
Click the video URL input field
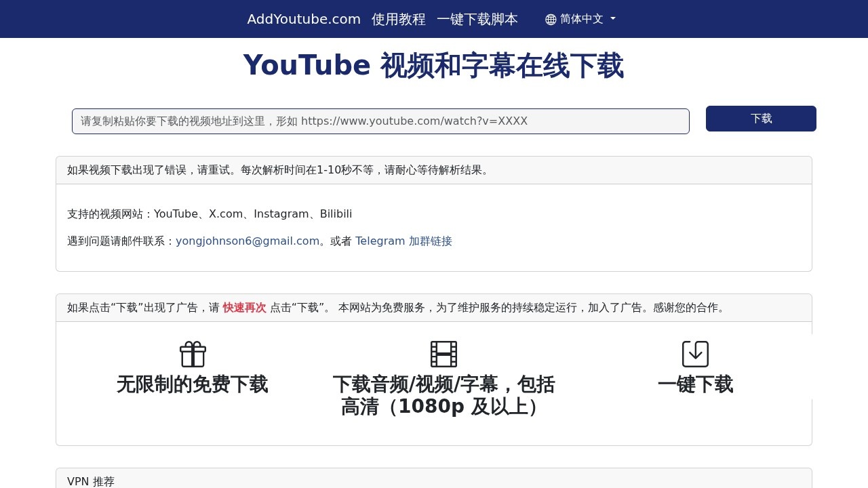tap(380, 121)
